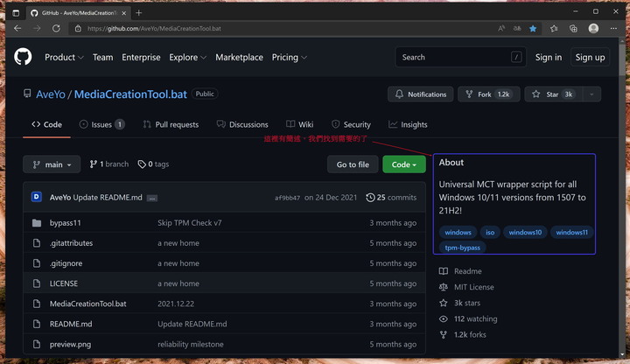The height and width of the screenshot is (364, 630).
Task: Click the watching eye icon
Action: pyautogui.click(x=443, y=318)
